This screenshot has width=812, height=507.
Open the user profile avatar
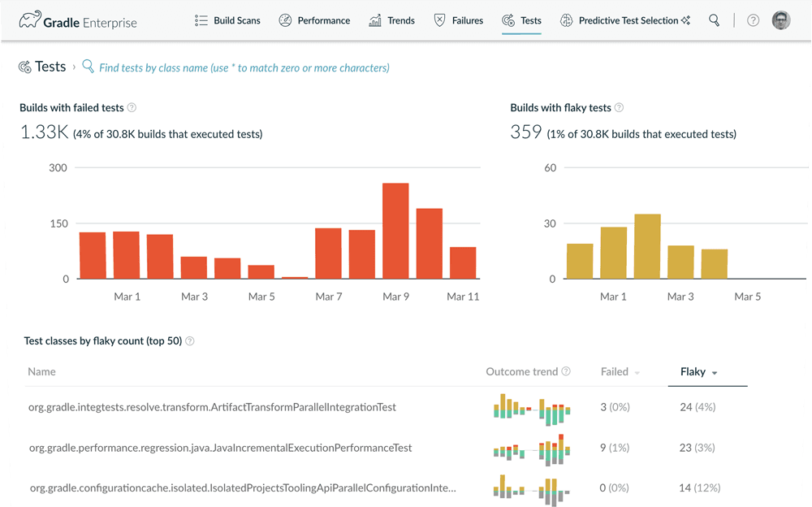[x=781, y=20]
